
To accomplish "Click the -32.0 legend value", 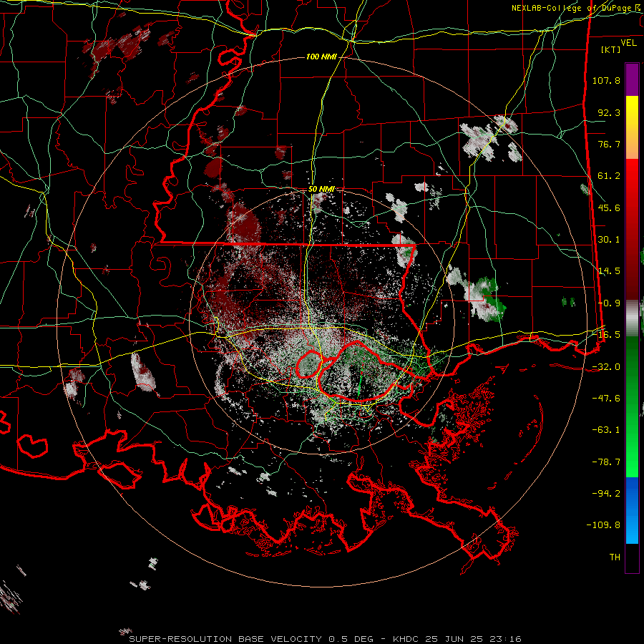I will tap(606, 367).
